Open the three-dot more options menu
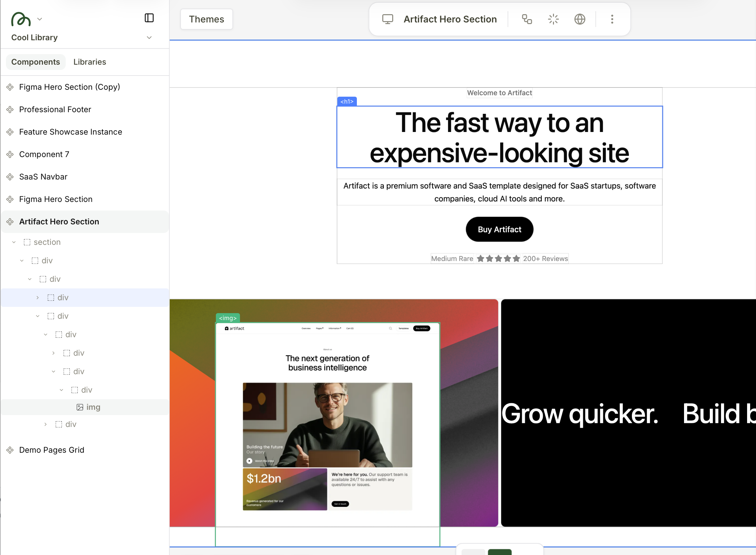Image resolution: width=756 pixels, height=555 pixels. click(x=612, y=19)
